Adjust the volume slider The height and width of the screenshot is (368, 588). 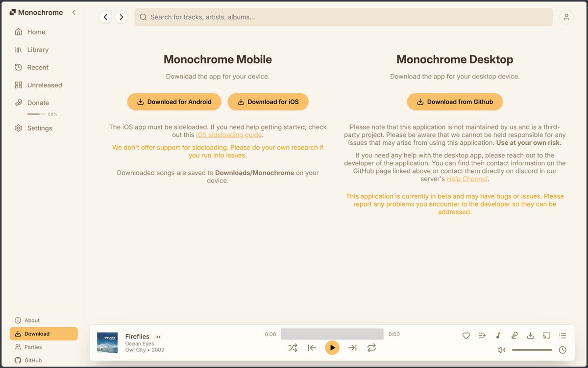pos(532,350)
